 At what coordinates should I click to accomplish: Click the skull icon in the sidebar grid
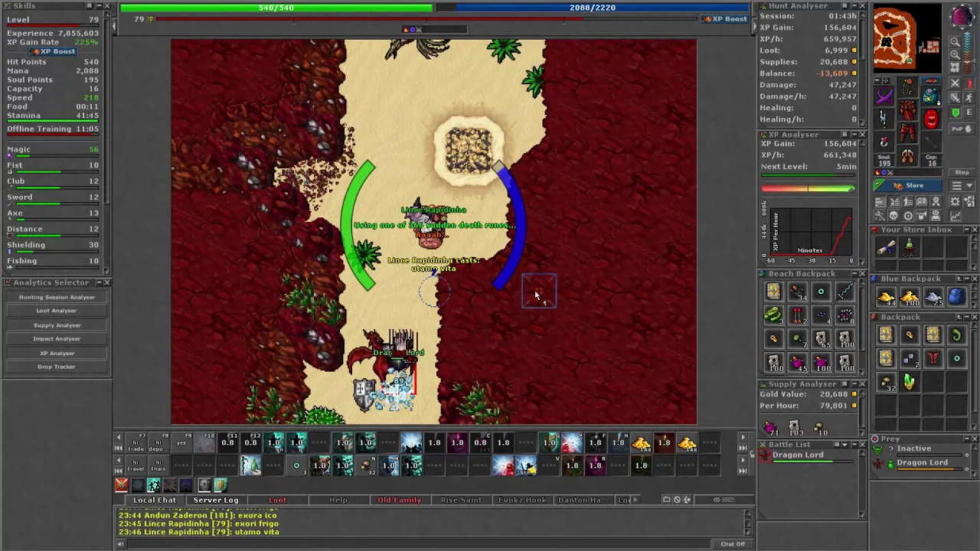coord(893,216)
